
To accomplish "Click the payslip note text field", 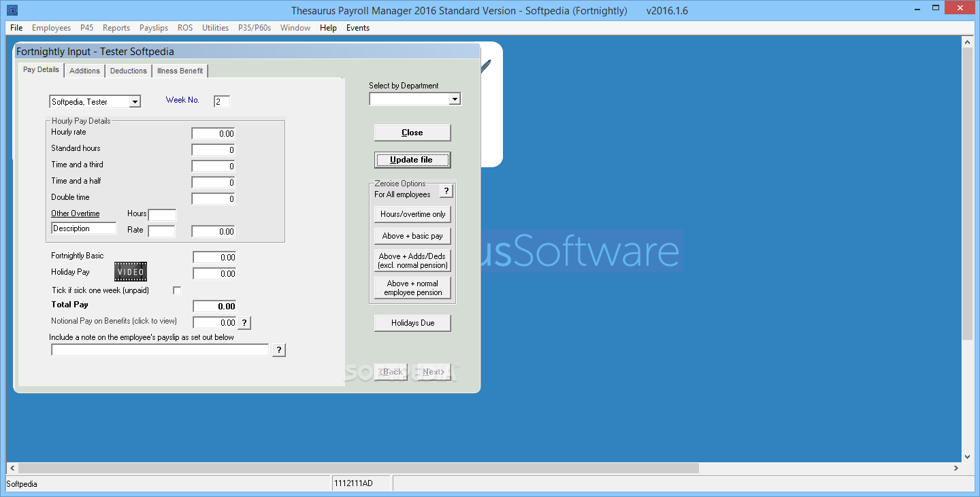I will 161,350.
